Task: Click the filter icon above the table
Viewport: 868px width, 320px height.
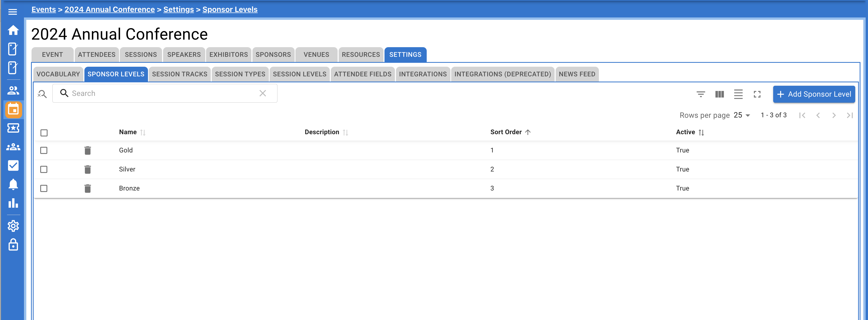Action: click(x=701, y=94)
